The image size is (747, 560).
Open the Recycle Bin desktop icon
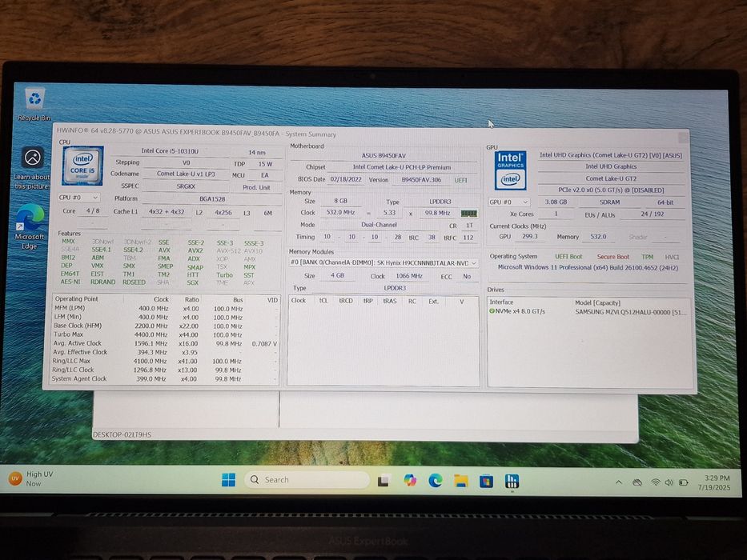click(x=34, y=103)
